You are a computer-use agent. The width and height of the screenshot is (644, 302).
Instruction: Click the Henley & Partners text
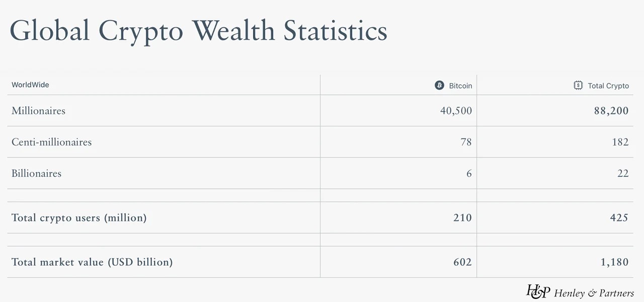pos(594,293)
